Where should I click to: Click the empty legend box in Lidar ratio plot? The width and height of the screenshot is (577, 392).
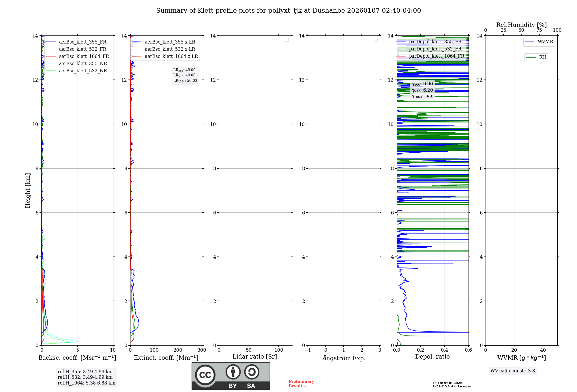287,40
